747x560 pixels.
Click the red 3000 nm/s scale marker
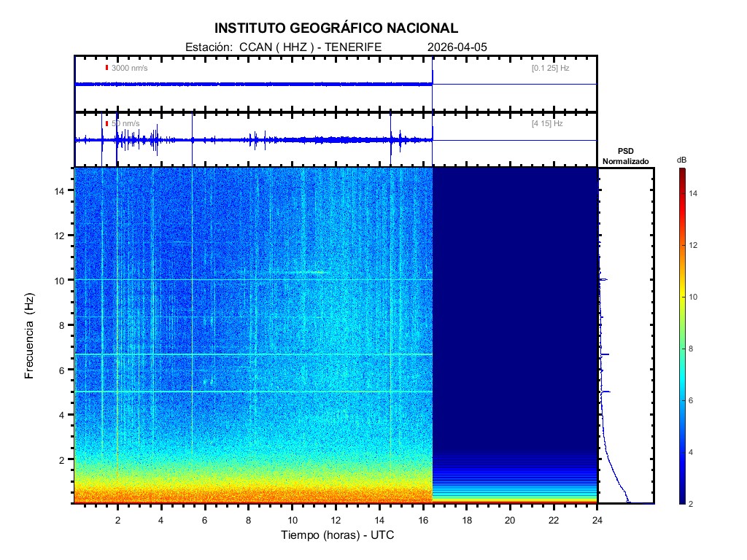[x=107, y=68]
